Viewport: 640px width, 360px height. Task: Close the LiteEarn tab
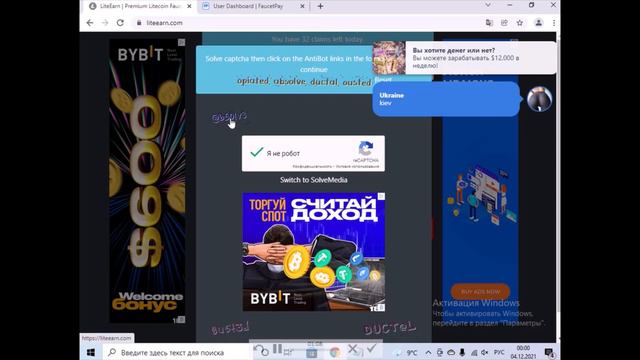189,6
